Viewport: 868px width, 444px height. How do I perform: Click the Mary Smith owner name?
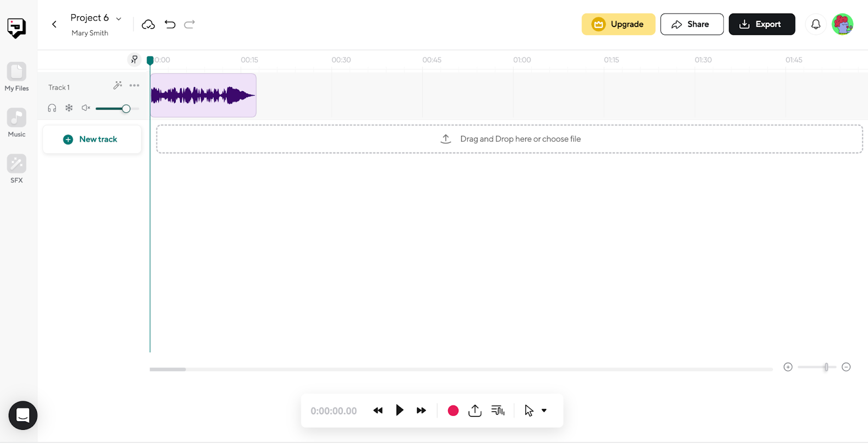pos(90,33)
